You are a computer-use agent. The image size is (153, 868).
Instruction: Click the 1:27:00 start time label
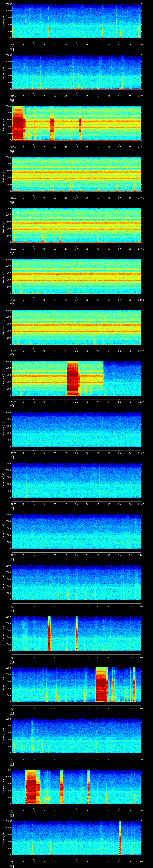(12, 300)
